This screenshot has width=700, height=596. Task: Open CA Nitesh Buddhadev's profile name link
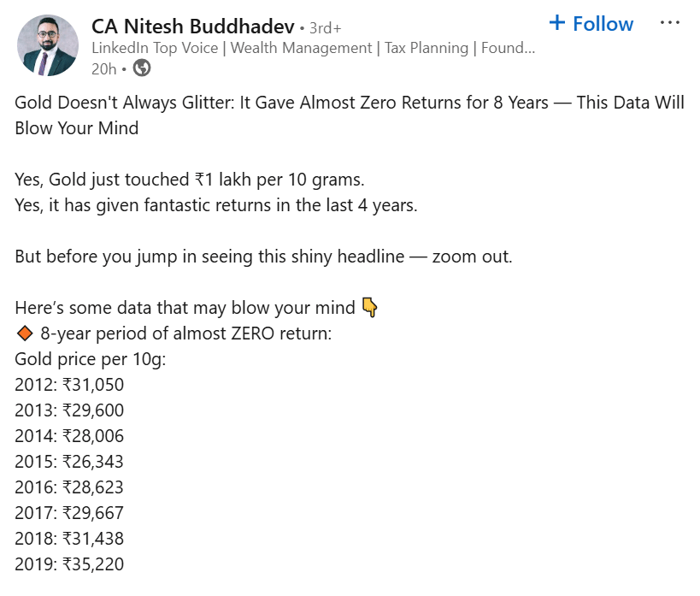(193, 27)
